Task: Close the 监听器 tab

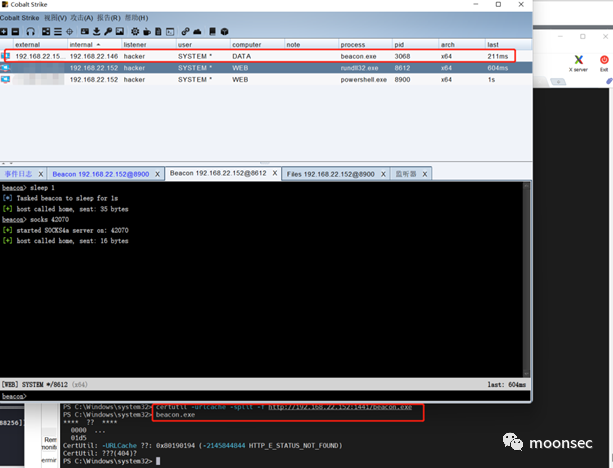Action: (425, 174)
